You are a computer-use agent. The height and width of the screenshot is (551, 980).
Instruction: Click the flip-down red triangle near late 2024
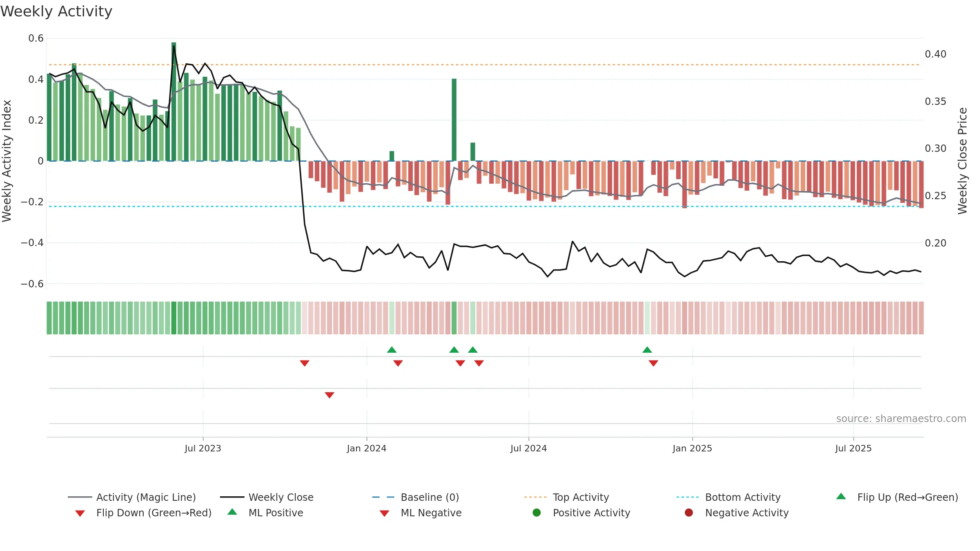pyautogui.click(x=653, y=363)
